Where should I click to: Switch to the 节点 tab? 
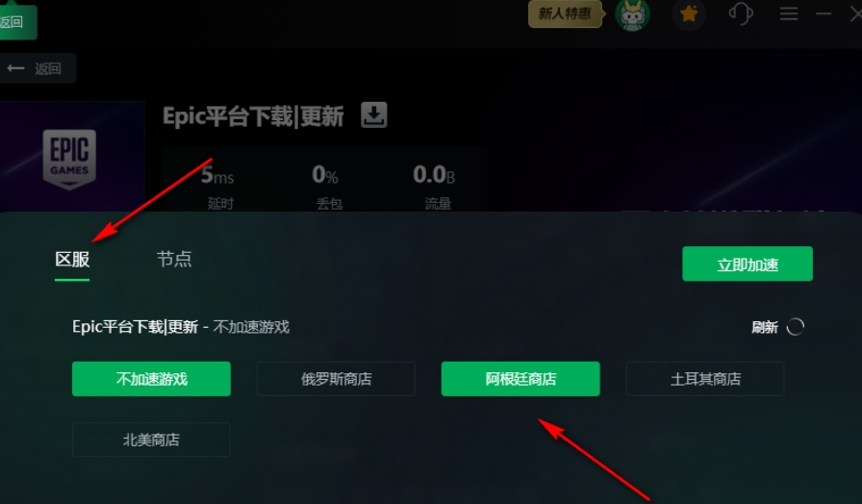pos(174,259)
